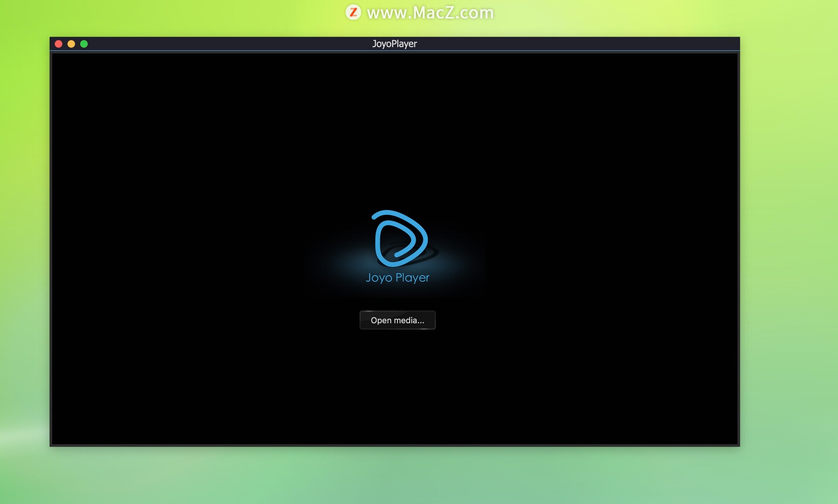Maximize JoyoPlayer with the green button
Screen dimensions: 838x504
click(84, 44)
